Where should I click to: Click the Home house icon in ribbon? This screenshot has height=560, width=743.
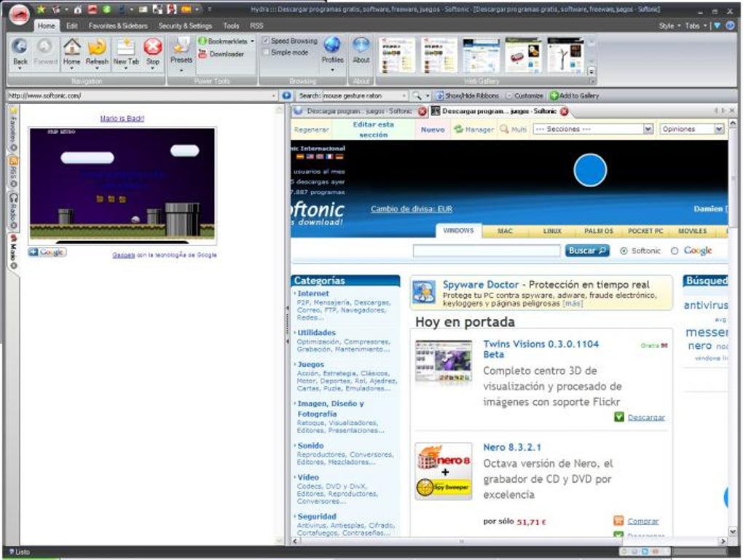pos(71,47)
